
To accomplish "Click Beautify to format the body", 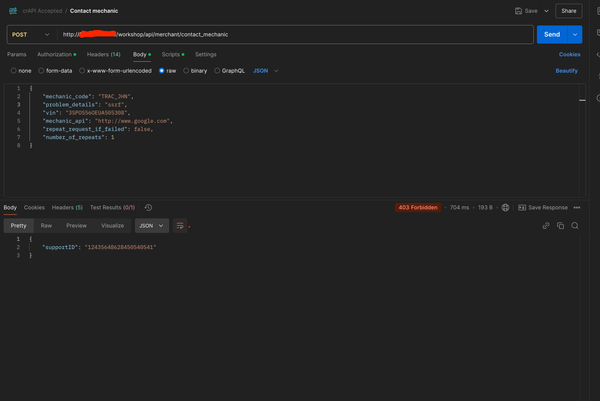I will (x=566, y=71).
